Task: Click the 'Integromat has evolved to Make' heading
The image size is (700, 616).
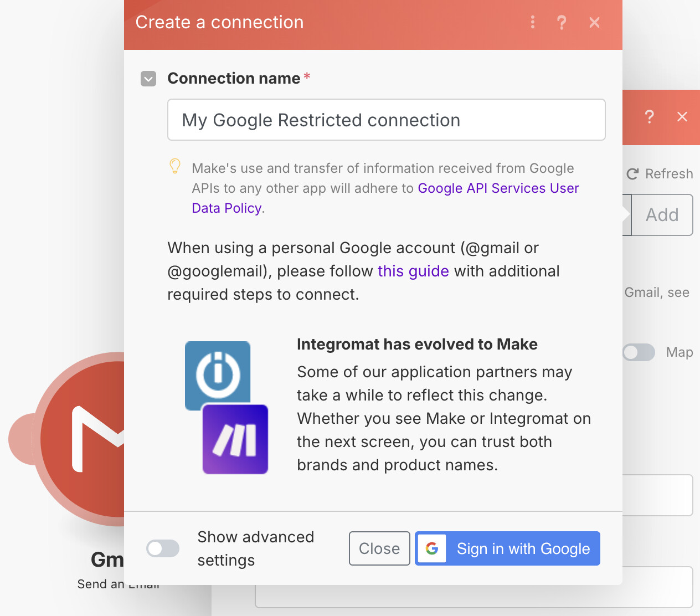Action: coord(417,344)
